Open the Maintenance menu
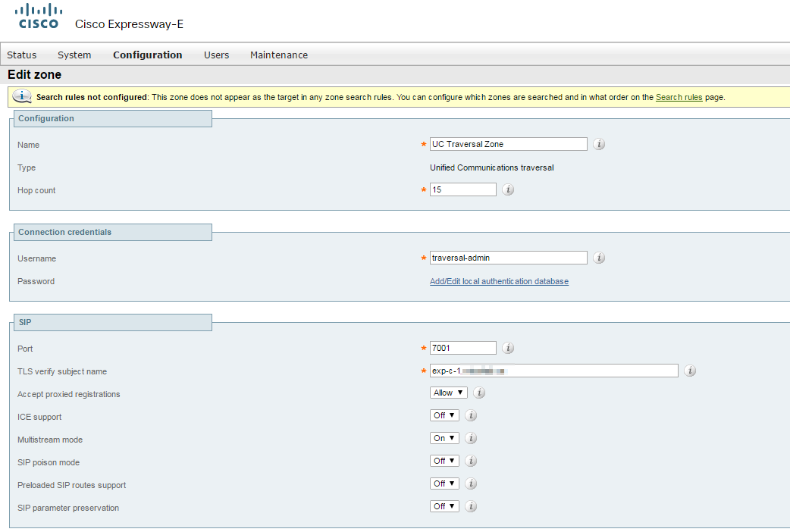Screen dimensions: 790x532 pyautogui.click(x=278, y=55)
